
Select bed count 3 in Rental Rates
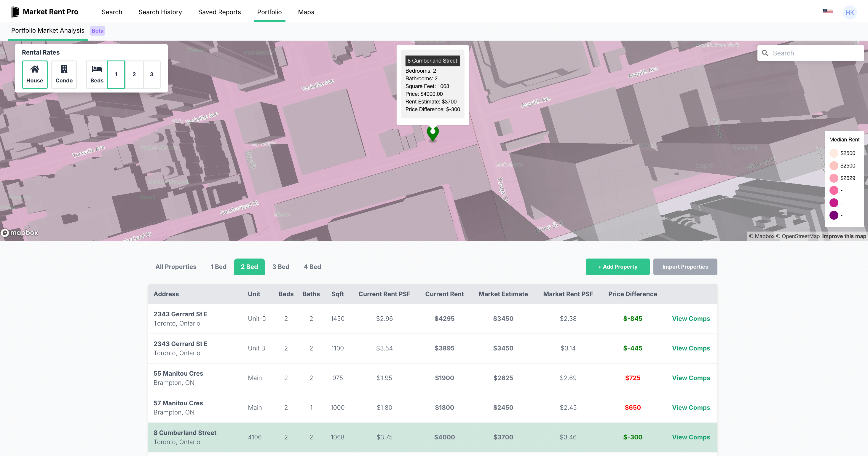coord(151,74)
